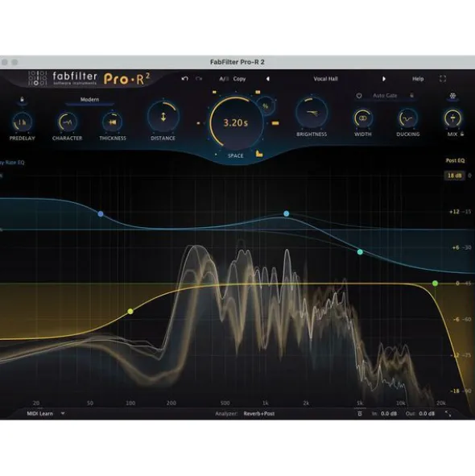475x476 pixels.
Task: Select the Decay Rate EQ label
Action: coord(12,163)
